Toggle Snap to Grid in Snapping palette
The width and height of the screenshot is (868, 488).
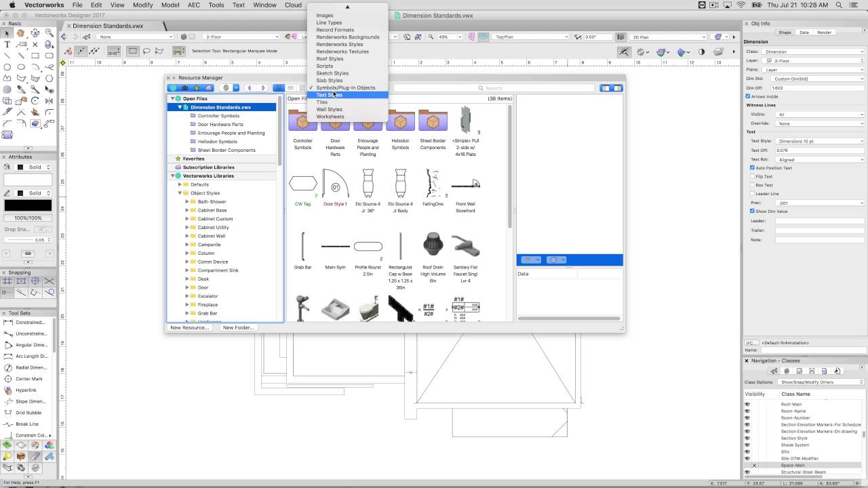[x=7, y=281]
